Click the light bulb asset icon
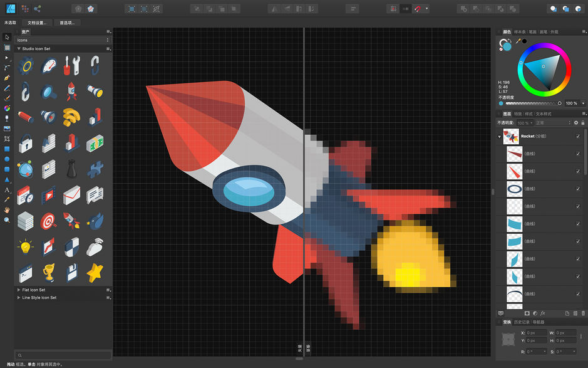The width and height of the screenshot is (588, 368). (26, 247)
